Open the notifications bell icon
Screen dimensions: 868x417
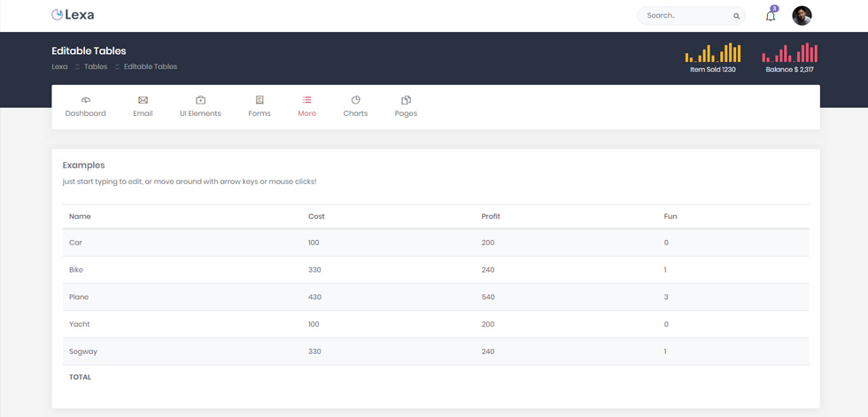click(771, 16)
